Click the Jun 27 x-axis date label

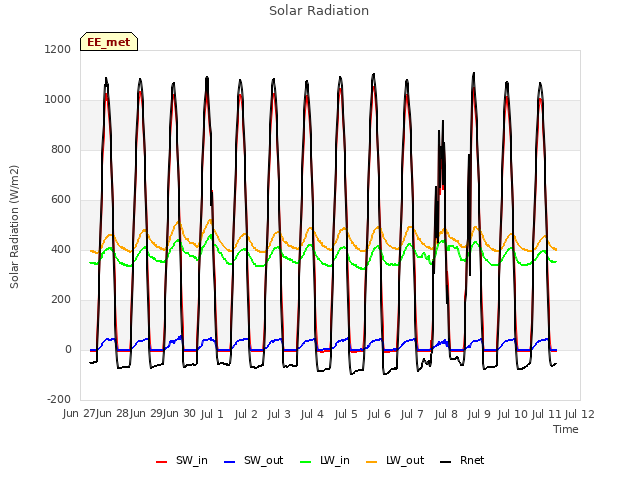tap(79, 414)
